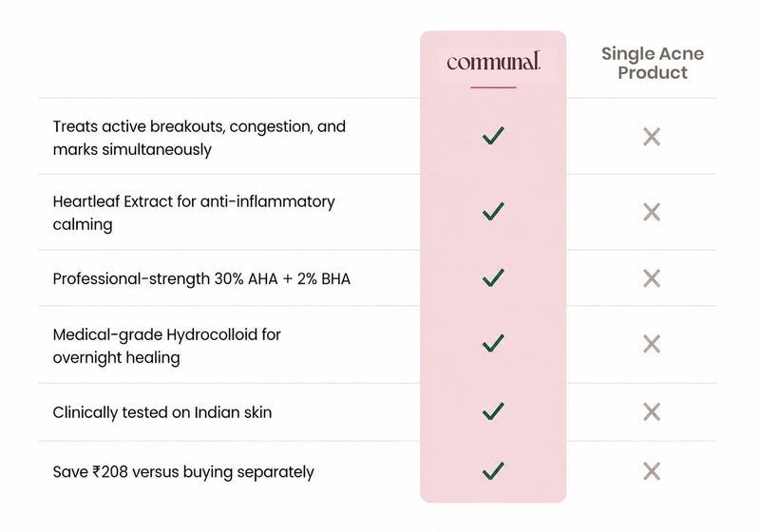This screenshot has width=760, height=532.
Task: Select the Clinically tested on Indian skin text
Action: pyautogui.click(x=162, y=412)
